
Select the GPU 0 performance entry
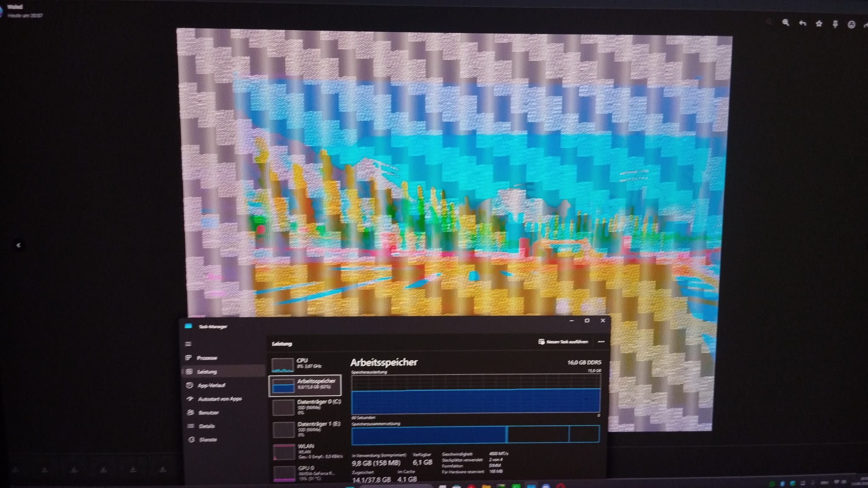click(x=308, y=474)
